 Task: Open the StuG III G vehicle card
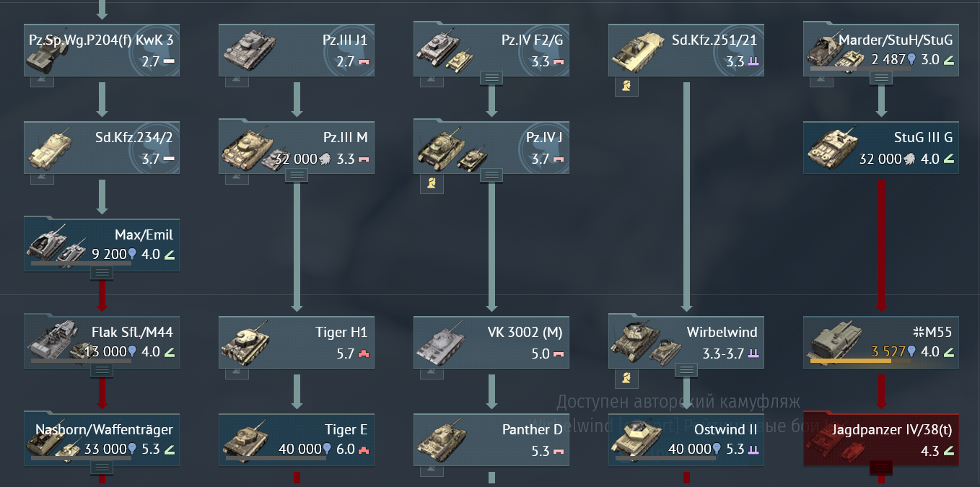[x=881, y=148]
